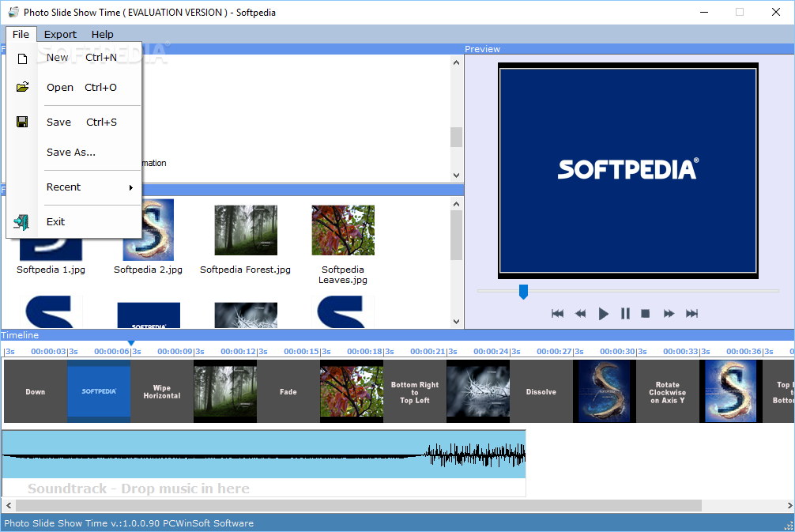Select Bottom Right to Top Left transition
This screenshot has height=532, width=795.
tap(415, 391)
